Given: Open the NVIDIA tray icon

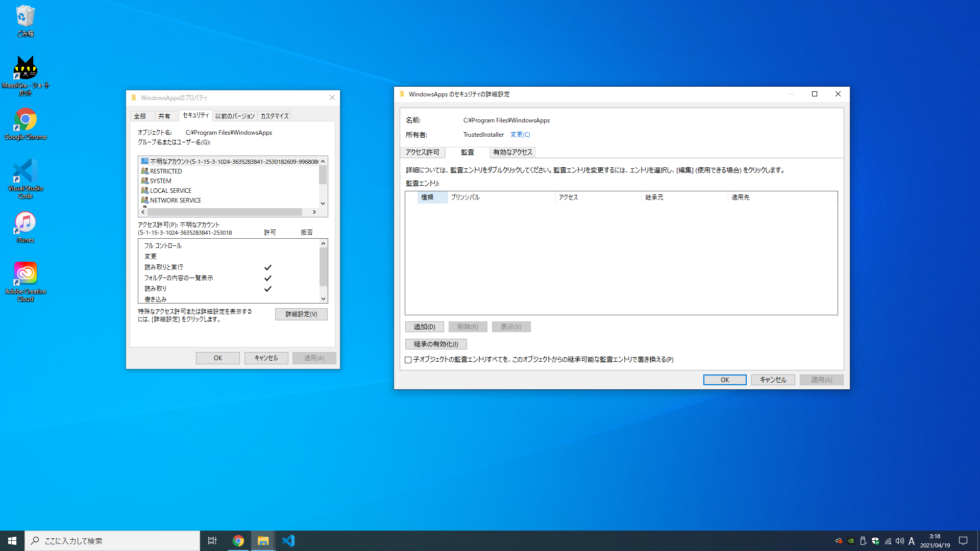Looking at the screenshot, I should tap(851, 541).
